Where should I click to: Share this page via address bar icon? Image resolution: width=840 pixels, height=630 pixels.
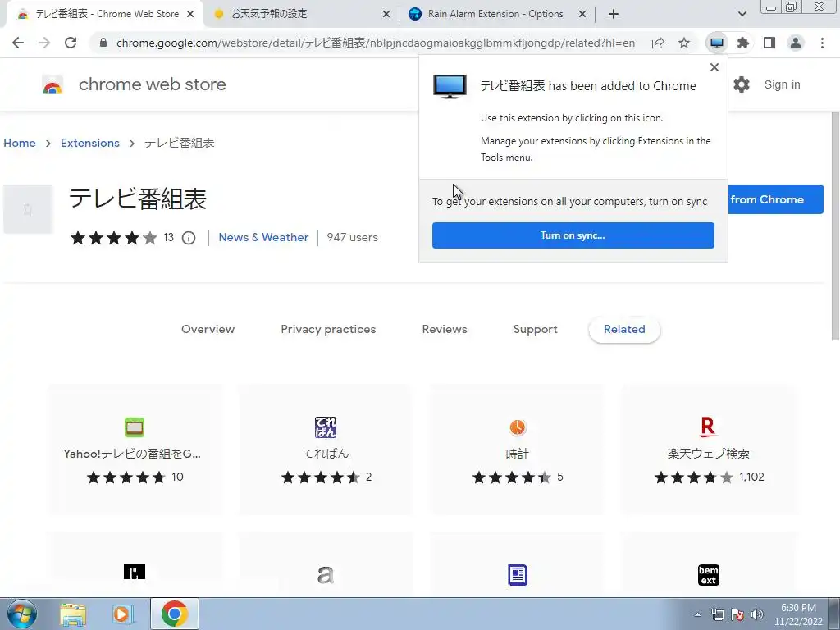pos(658,43)
